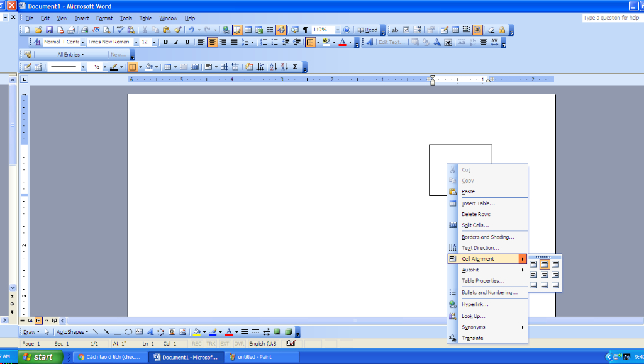Click the Sort Ascending A-Z icon
The width and height of the screenshot is (644, 364).
[x=274, y=67]
